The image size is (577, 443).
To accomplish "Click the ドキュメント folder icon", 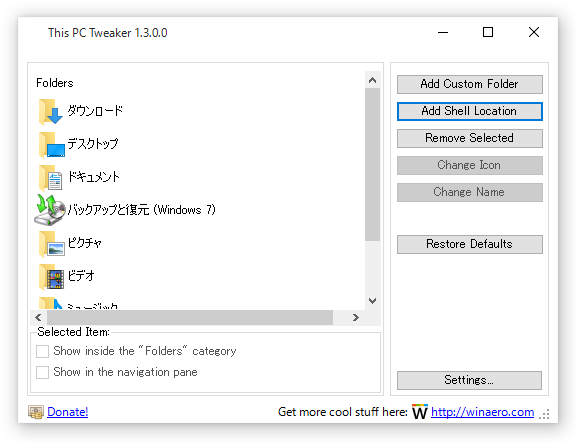I will tap(50, 178).
